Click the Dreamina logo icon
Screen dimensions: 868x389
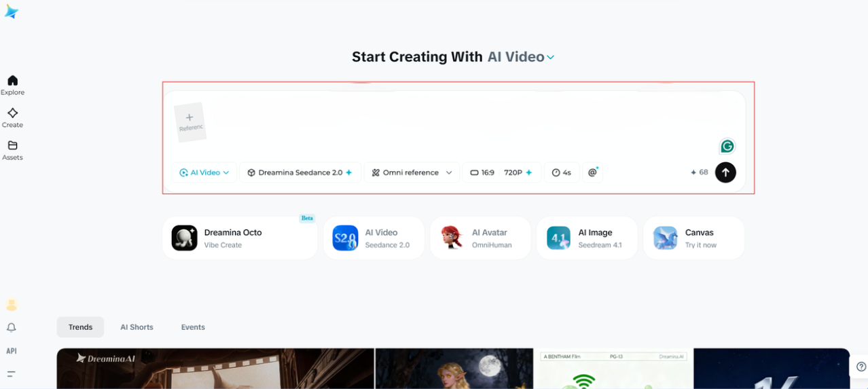[12, 12]
